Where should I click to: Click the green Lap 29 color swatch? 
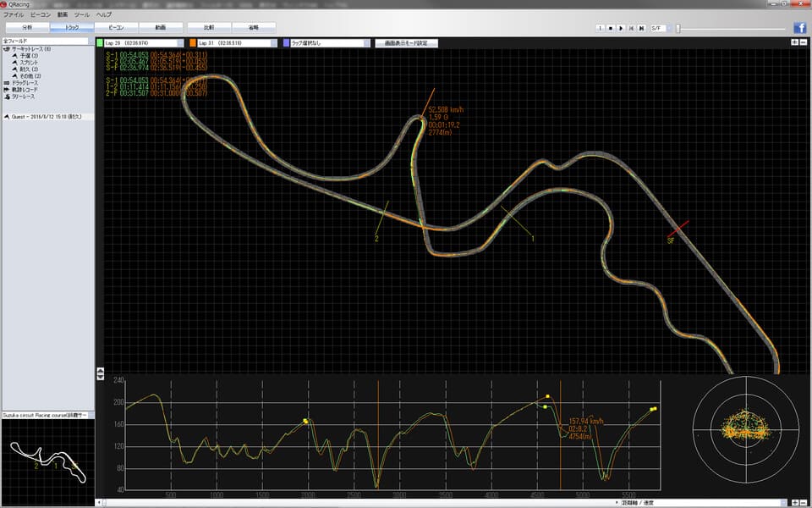click(100, 43)
